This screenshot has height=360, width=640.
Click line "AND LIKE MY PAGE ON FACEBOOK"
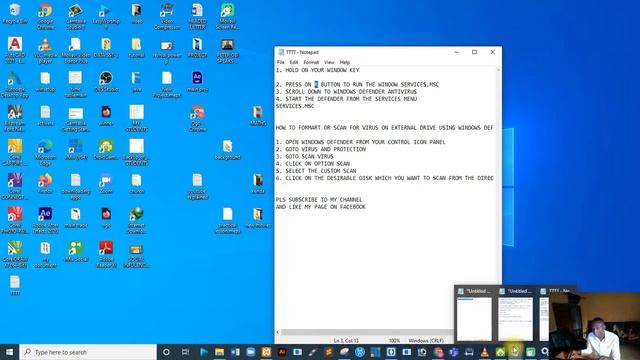(x=321, y=207)
